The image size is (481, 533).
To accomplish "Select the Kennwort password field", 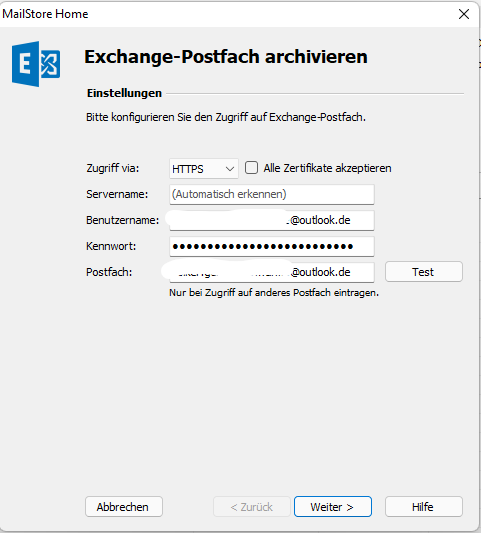I will pos(272,246).
